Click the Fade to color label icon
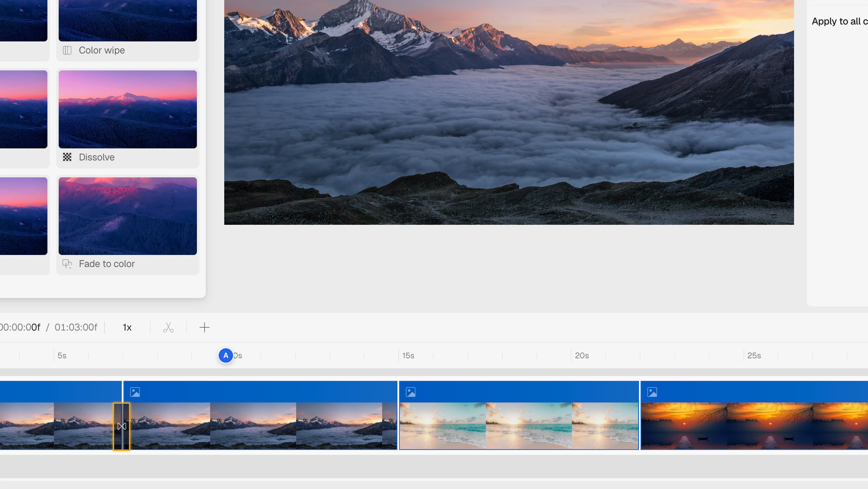Screen dimensions: 868x489 67,264
